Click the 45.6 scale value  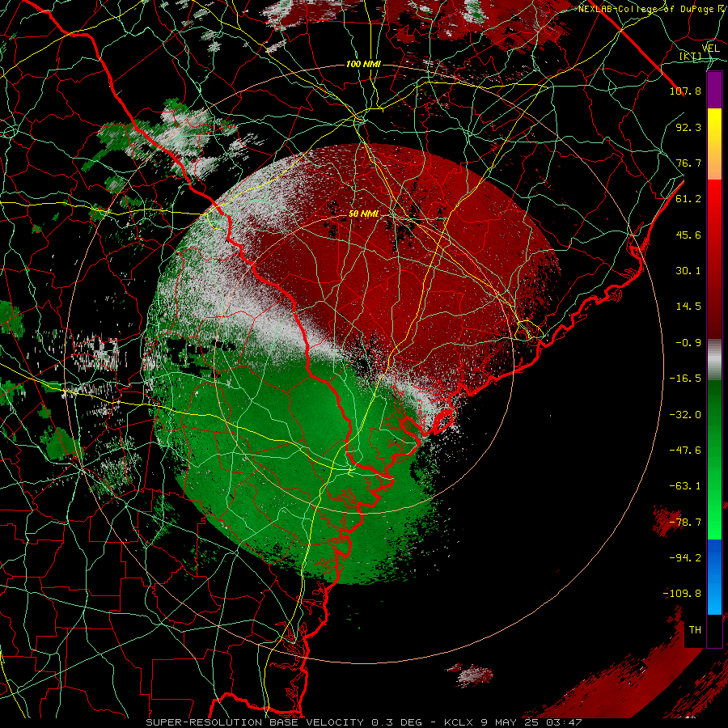[688, 235]
